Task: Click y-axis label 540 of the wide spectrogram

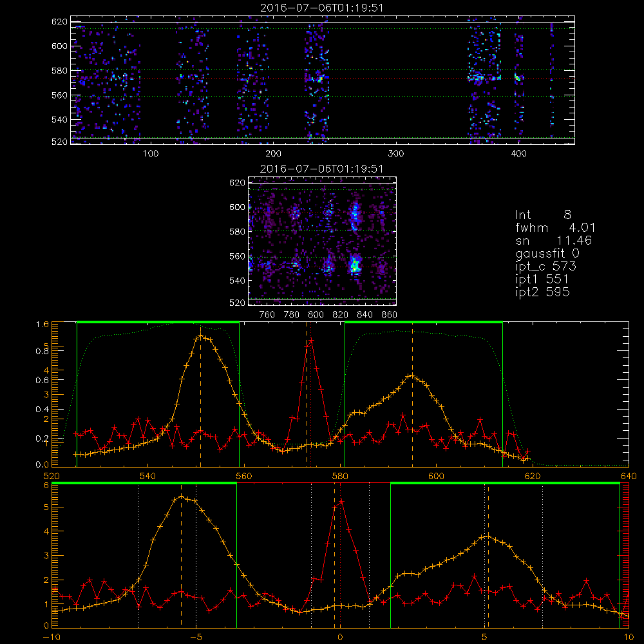Action: click(x=59, y=120)
